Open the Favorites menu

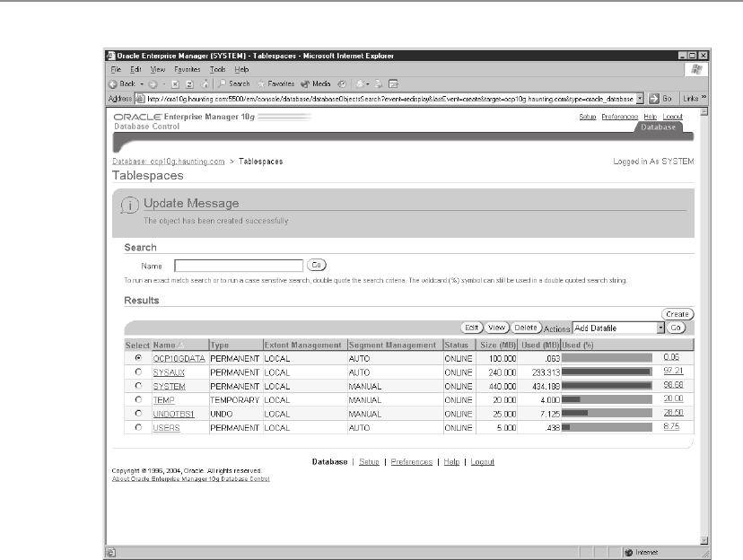[x=188, y=70]
